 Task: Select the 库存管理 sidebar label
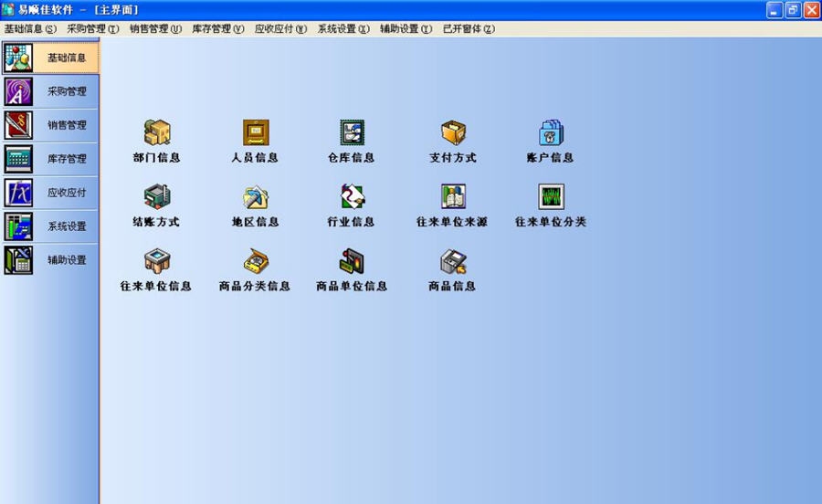click(x=67, y=159)
